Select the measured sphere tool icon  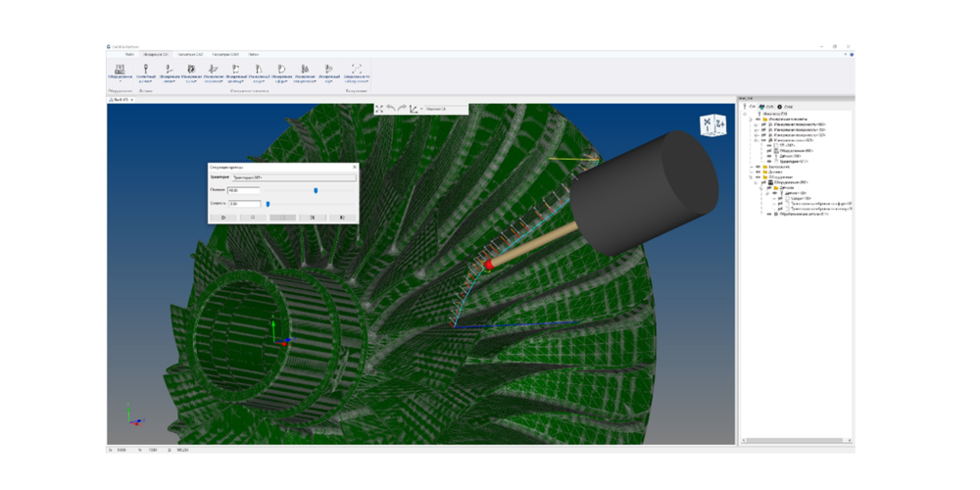pos(282,69)
